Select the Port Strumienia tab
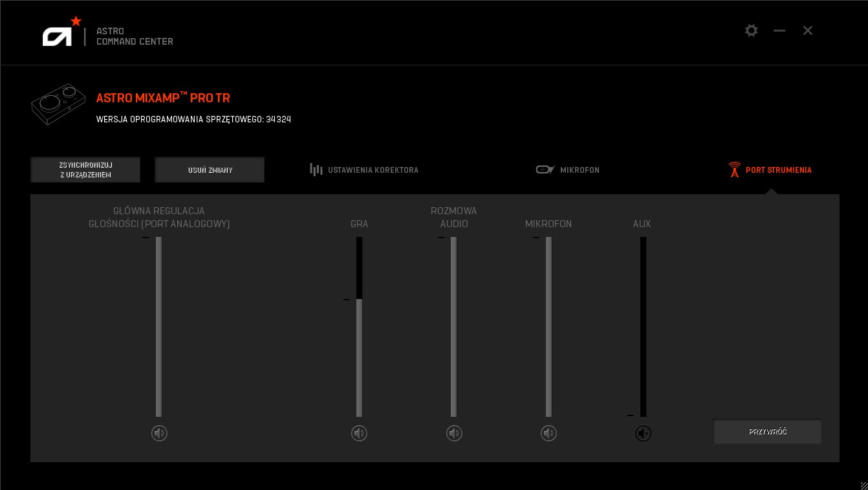The height and width of the screenshot is (490, 868). 778,170
